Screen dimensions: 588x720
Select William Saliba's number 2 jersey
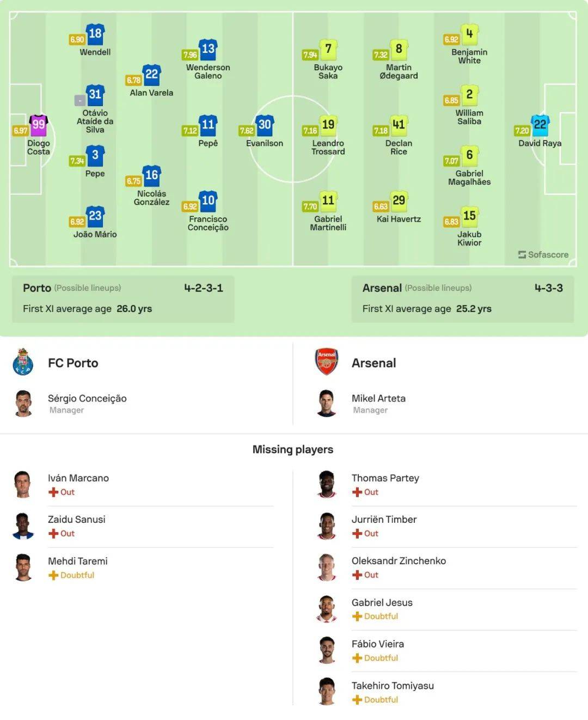pyautogui.click(x=469, y=95)
